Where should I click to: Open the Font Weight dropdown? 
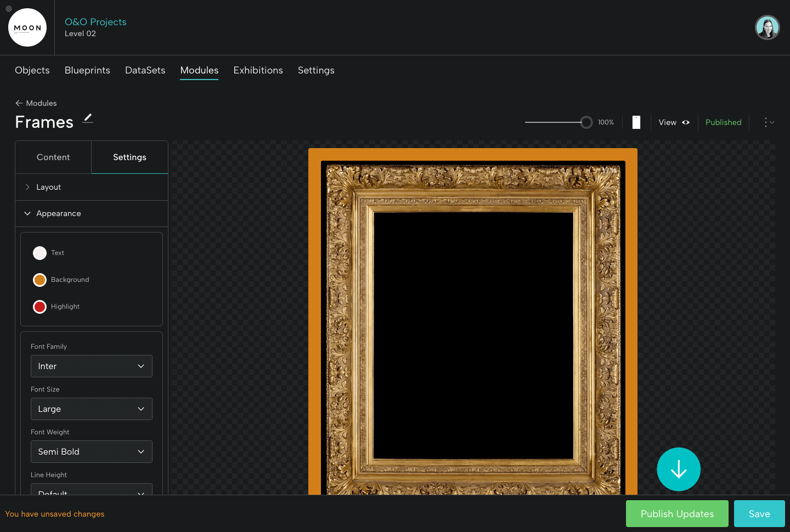pos(92,452)
